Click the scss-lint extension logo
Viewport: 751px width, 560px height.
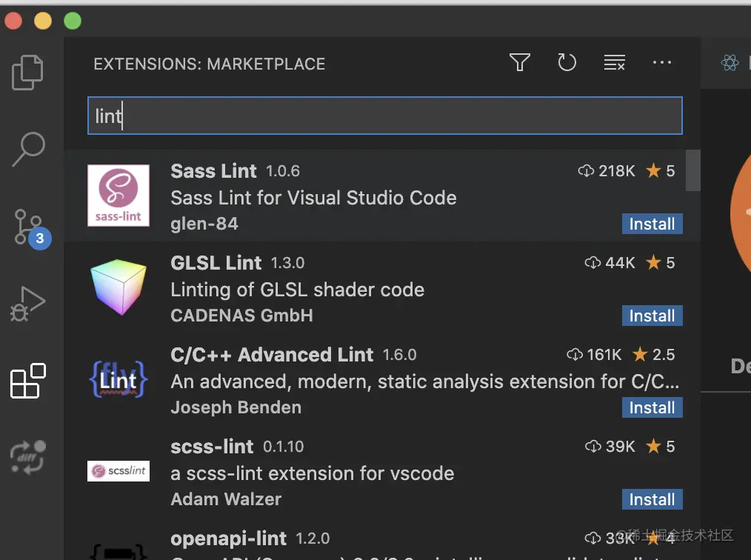(x=119, y=471)
